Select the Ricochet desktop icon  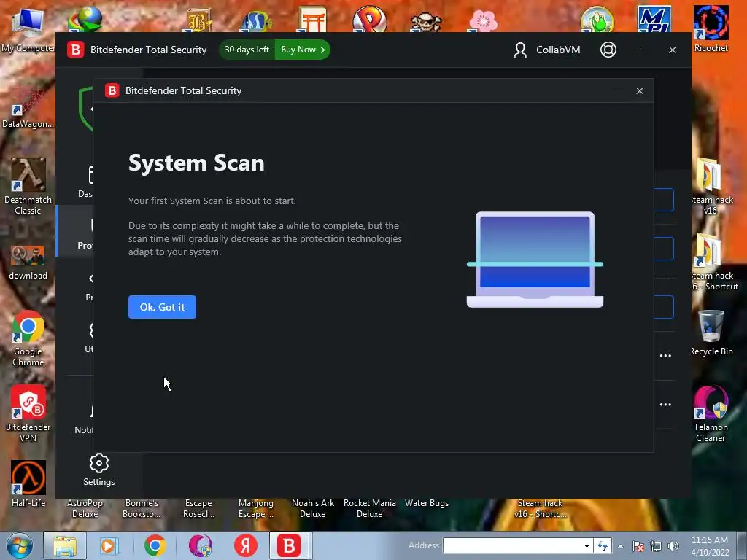711,28
